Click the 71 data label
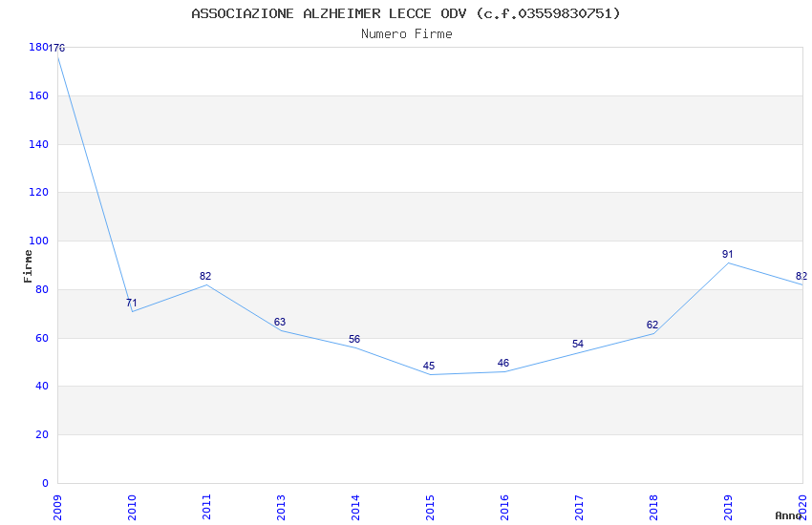Image resolution: width=812 pixels, height=525 pixels. [132, 303]
